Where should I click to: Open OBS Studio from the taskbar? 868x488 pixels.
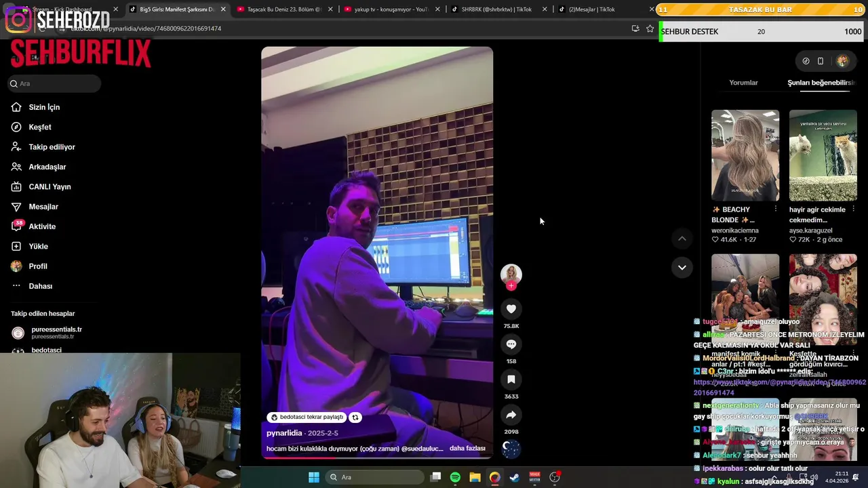pos(555,477)
